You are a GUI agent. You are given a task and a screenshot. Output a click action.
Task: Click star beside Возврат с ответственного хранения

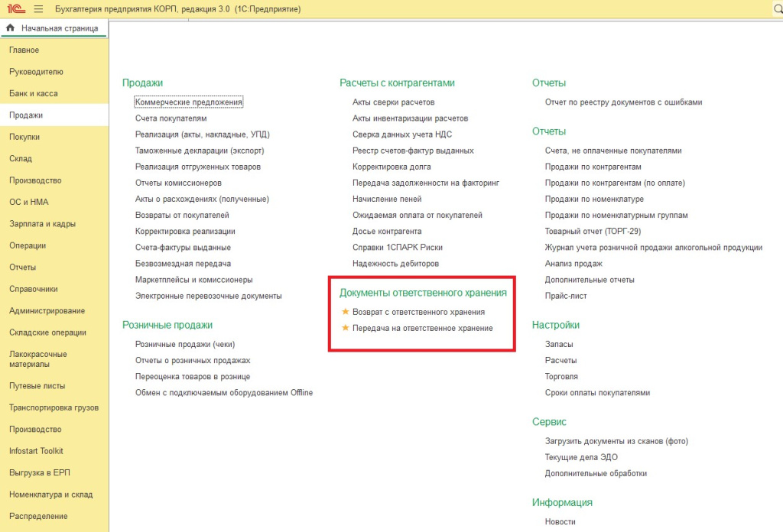[345, 312]
